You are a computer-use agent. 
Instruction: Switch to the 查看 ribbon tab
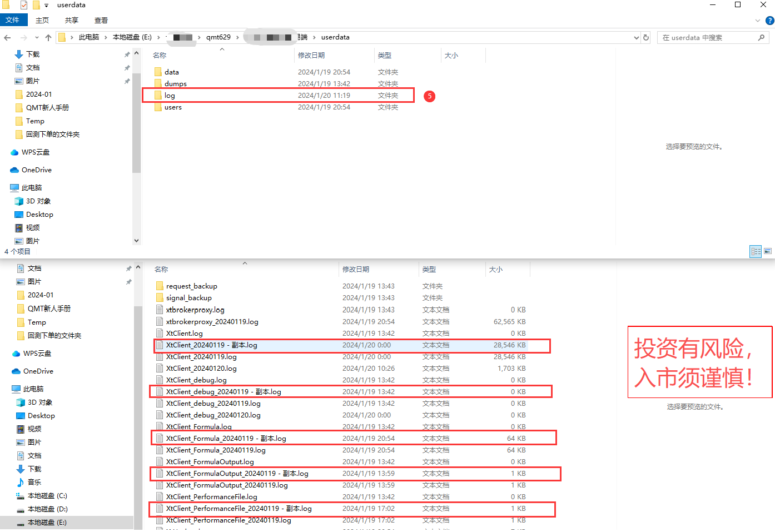101,21
